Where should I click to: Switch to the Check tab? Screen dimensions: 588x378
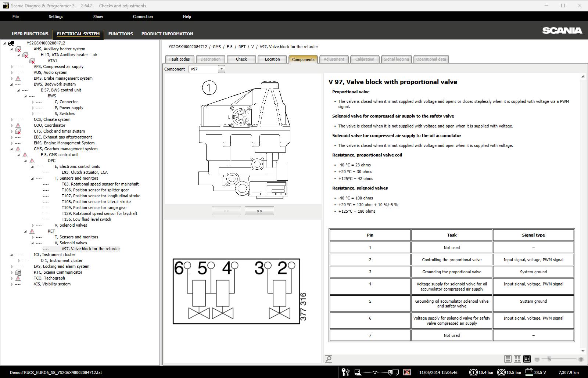tap(241, 59)
